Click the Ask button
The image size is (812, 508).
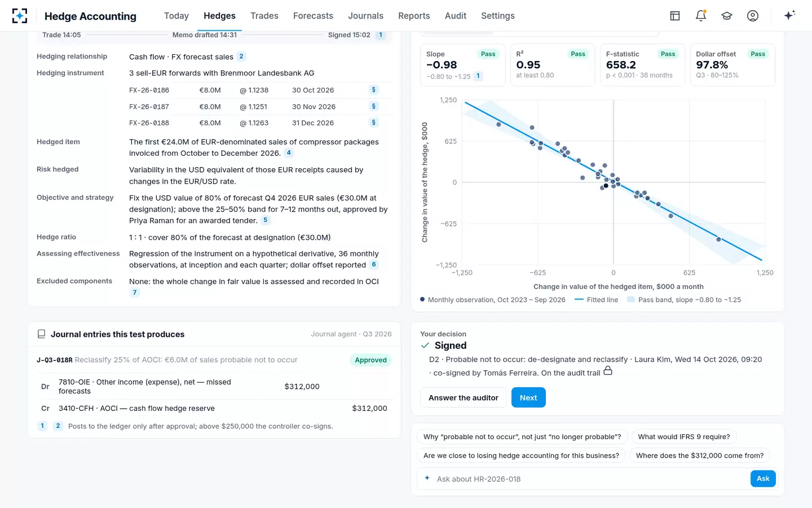point(763,479)
